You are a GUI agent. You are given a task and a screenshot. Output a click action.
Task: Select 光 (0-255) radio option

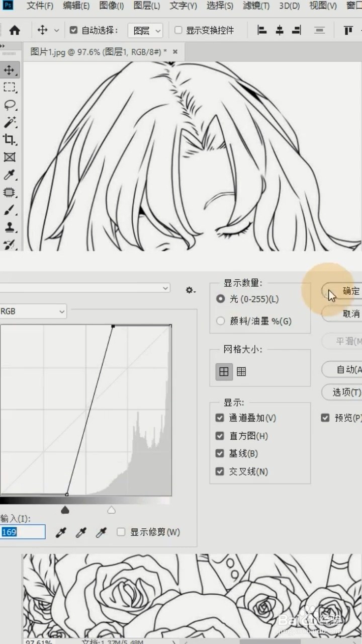(220, 299)
